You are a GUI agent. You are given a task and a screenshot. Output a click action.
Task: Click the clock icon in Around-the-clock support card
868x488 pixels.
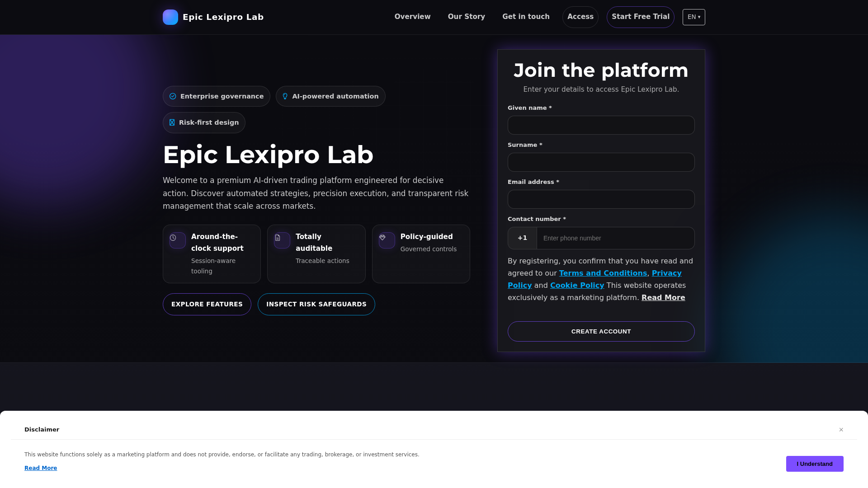pyautogui.click(x=173, y=238)
